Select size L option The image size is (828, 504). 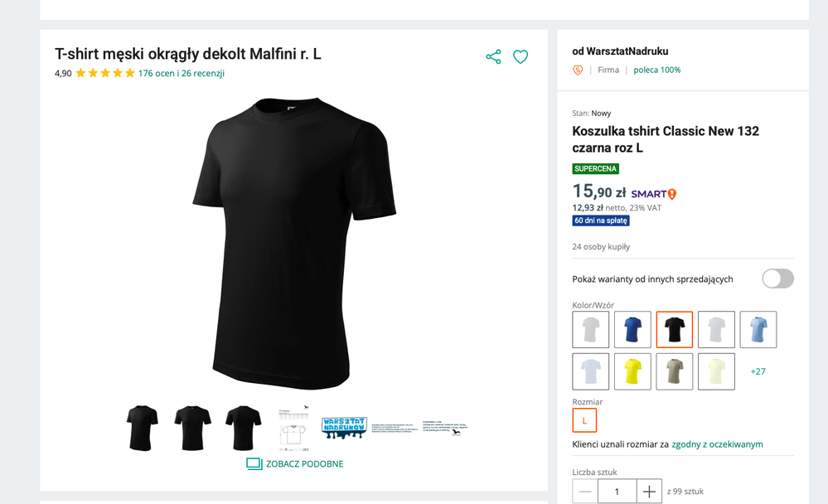(584, 420)
